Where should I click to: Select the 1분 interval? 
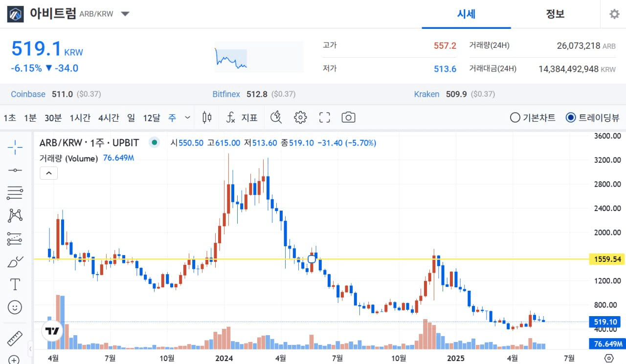click(x=30, y=118)
